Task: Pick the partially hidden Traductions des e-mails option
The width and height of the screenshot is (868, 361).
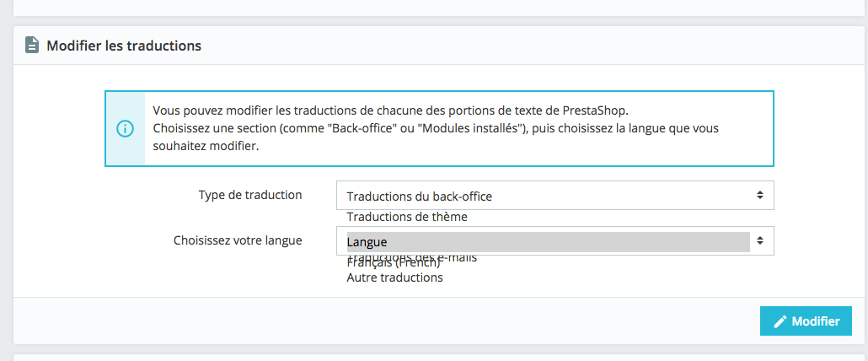Action: (x=413, y=256)
